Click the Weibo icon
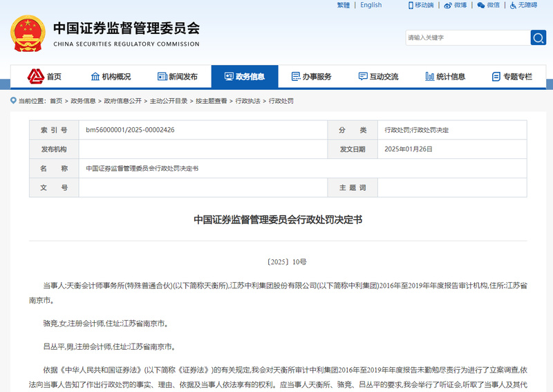The width and height of the screenshot is (553, 392). tap(447, 6)
